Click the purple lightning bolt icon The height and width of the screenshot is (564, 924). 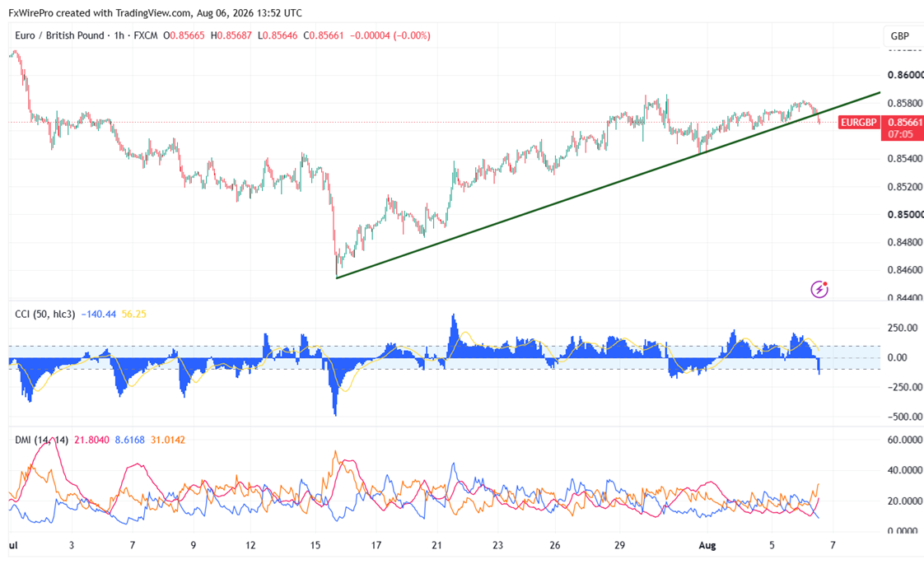coord(819,289)
